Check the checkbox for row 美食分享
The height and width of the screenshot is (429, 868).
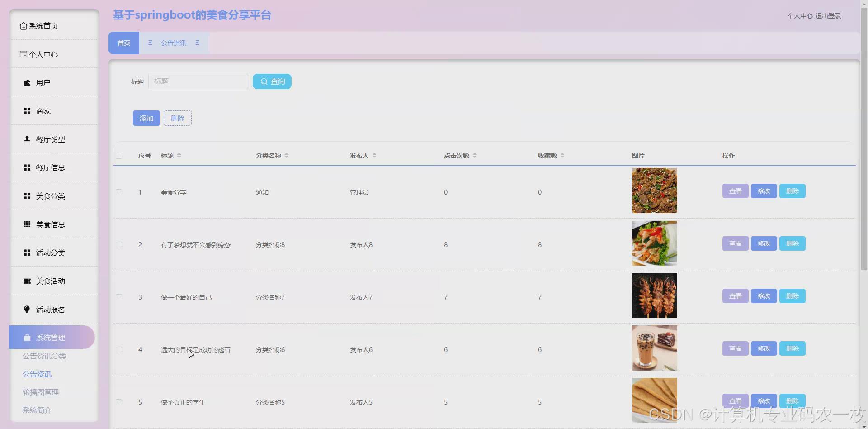click(x=119, y=192)
